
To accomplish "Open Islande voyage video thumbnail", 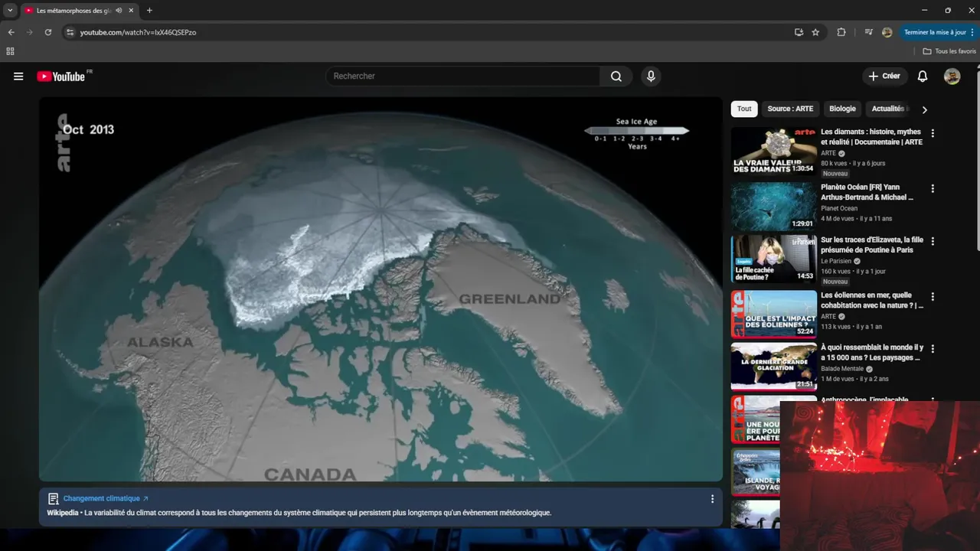I will (756, 473).
